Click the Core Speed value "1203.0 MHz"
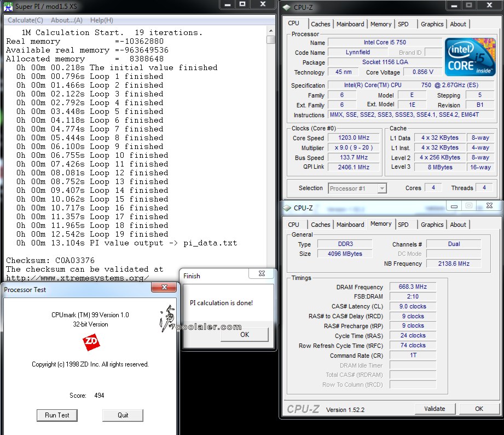The width and height of the screenshot is (504, 435). click(x=354, y=138)
